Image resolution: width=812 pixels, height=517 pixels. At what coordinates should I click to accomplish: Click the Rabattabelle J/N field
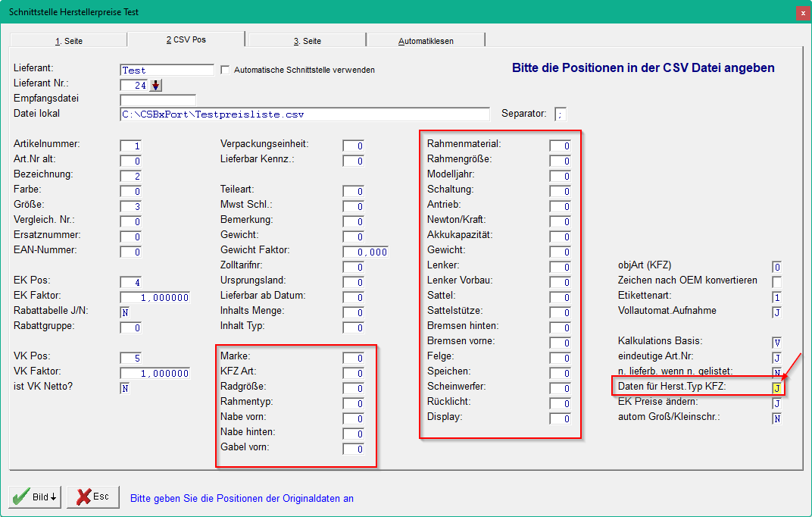(x=125, y=312)
